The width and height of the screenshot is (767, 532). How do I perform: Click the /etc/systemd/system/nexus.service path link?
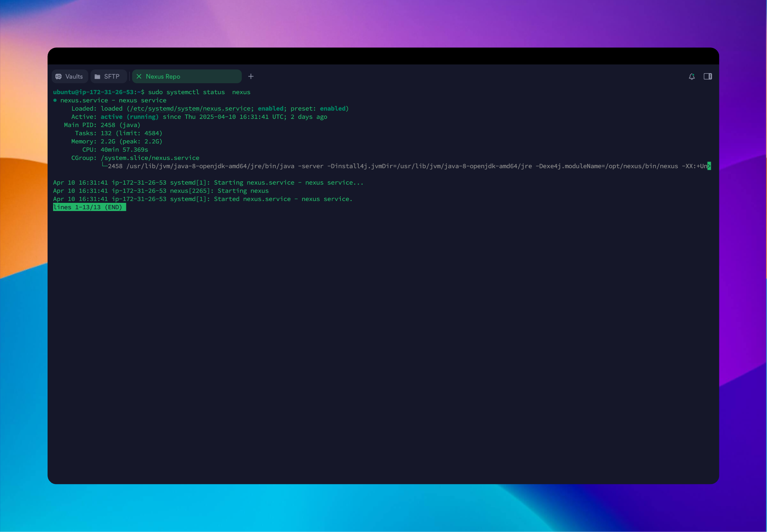click(190, 108)
